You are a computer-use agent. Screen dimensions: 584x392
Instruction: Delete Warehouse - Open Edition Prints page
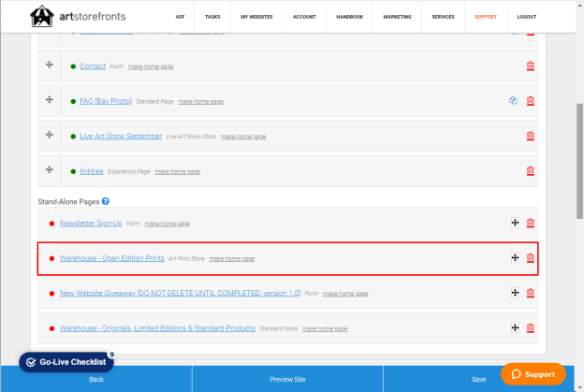click(531, 258)
